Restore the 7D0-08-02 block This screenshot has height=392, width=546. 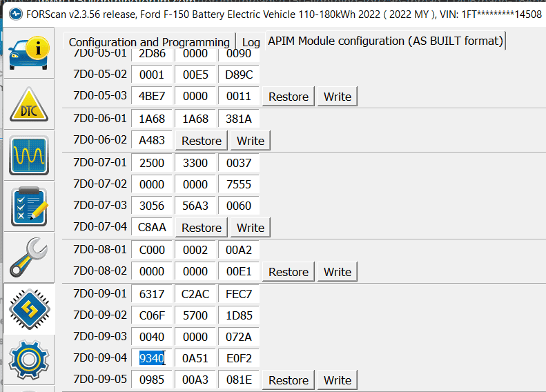(x=289, y=272)
